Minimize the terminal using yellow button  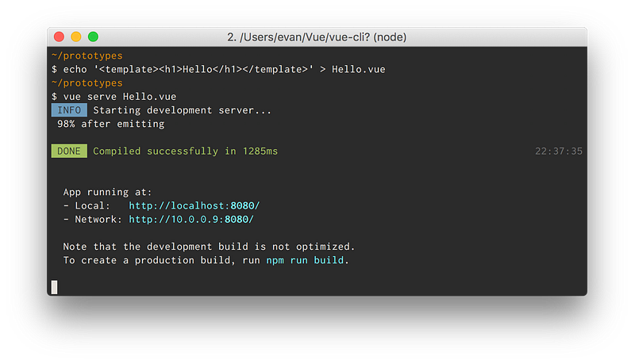76,36
